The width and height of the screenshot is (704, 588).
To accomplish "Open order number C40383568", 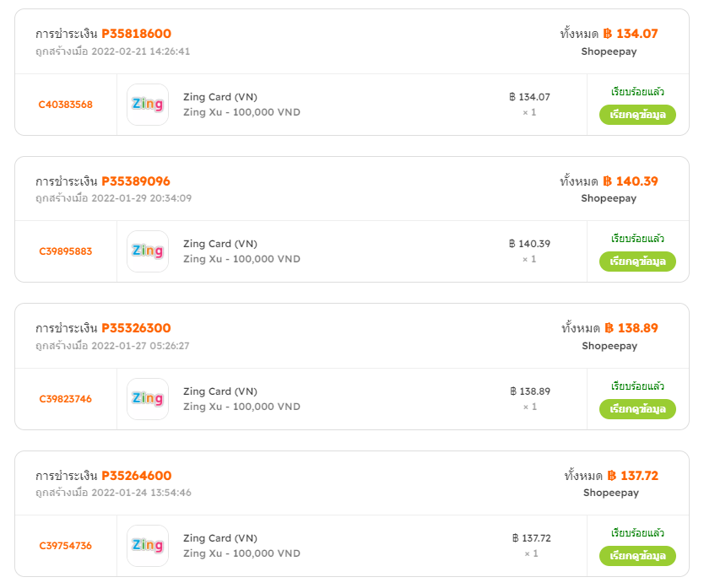I will coord(66,105).
